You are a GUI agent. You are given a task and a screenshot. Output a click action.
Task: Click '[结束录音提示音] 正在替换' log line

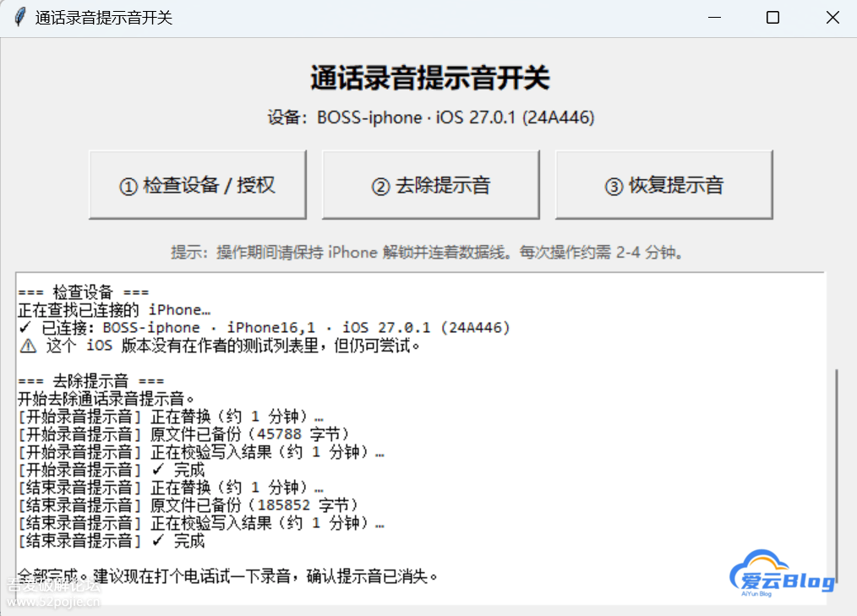[171, 488]
